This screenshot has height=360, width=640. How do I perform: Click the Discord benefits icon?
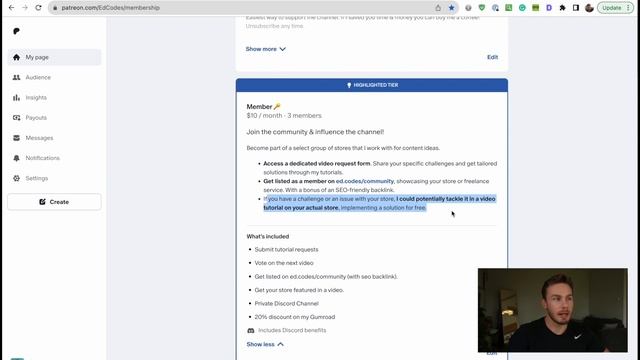point(251,330)
